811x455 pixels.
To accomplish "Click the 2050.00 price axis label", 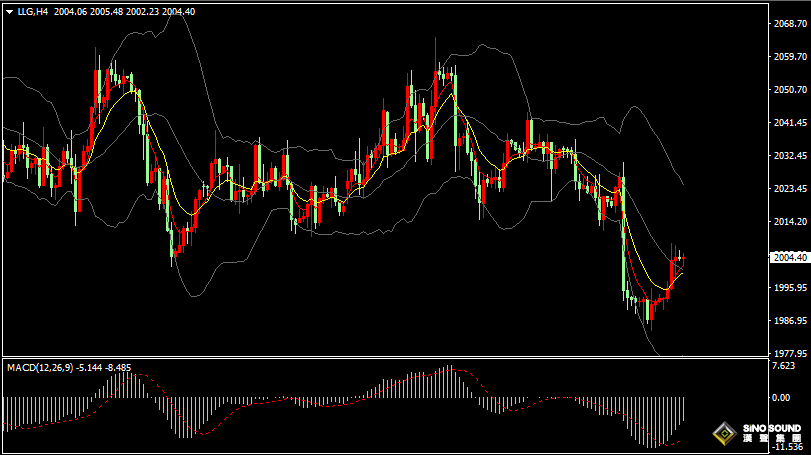I will pyautogui.click(x=790, y=90).
